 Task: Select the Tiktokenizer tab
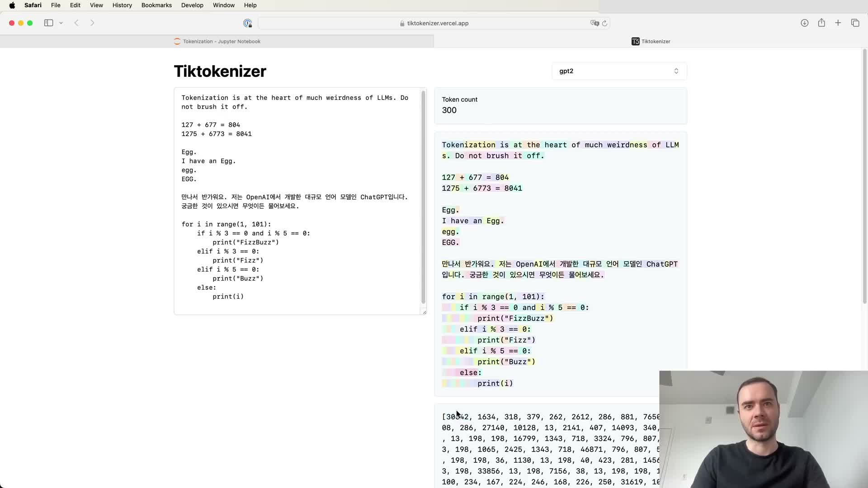tap(651, 42)
